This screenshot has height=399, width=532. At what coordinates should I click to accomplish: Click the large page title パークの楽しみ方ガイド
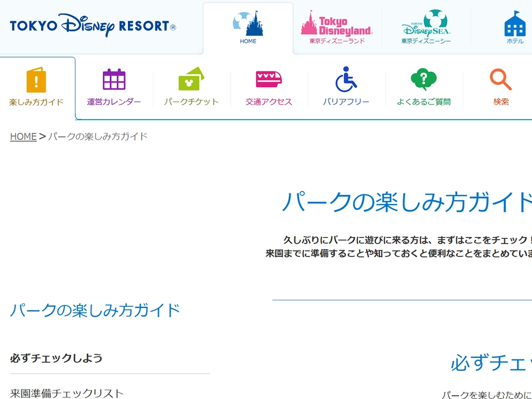(407, 202)
